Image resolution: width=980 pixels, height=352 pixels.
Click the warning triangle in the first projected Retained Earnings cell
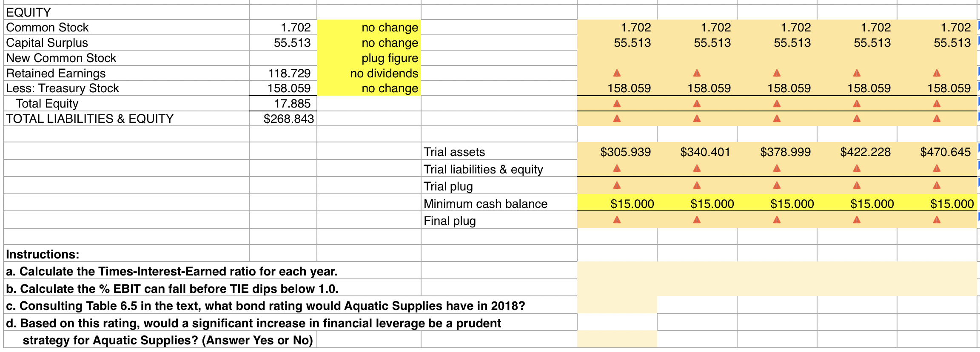click(617, 73)
